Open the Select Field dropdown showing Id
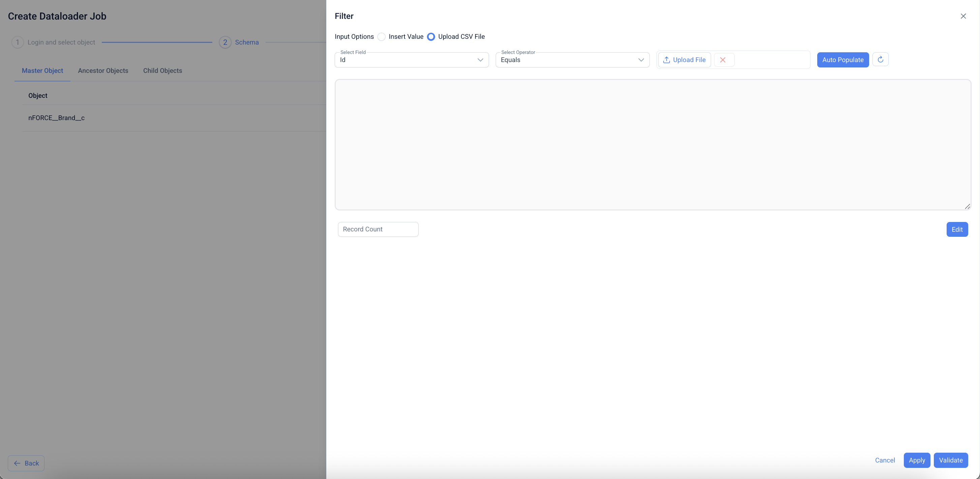 pyautogui.click(x=407, y=60)
